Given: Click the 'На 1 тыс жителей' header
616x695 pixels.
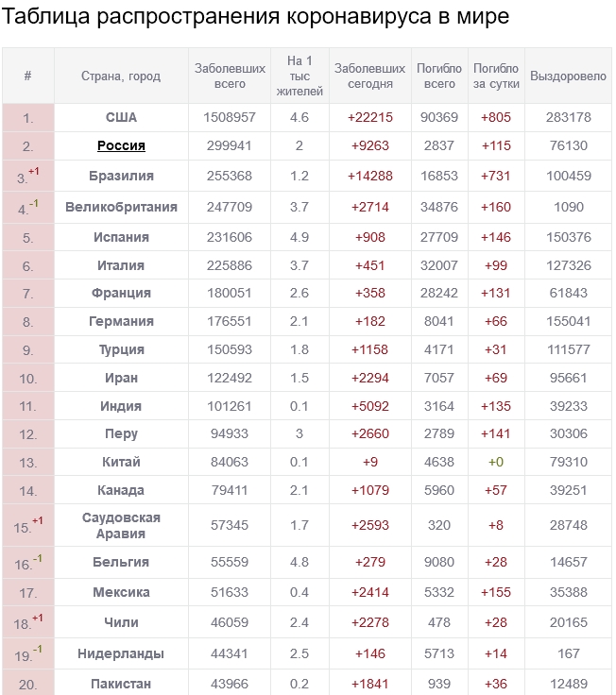Looking at the screenshot, I should point(299,76).
